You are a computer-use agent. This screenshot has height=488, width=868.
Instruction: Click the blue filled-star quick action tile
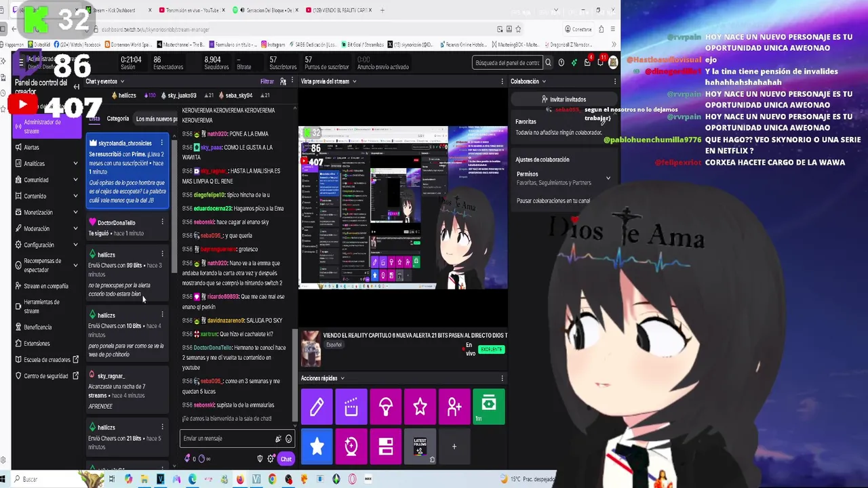tap(317, 447)
